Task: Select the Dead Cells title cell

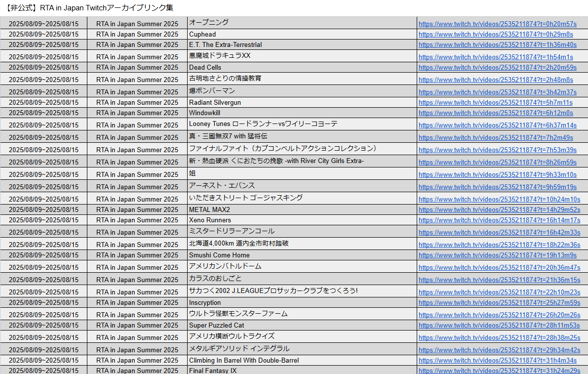Action: (302, 68)
